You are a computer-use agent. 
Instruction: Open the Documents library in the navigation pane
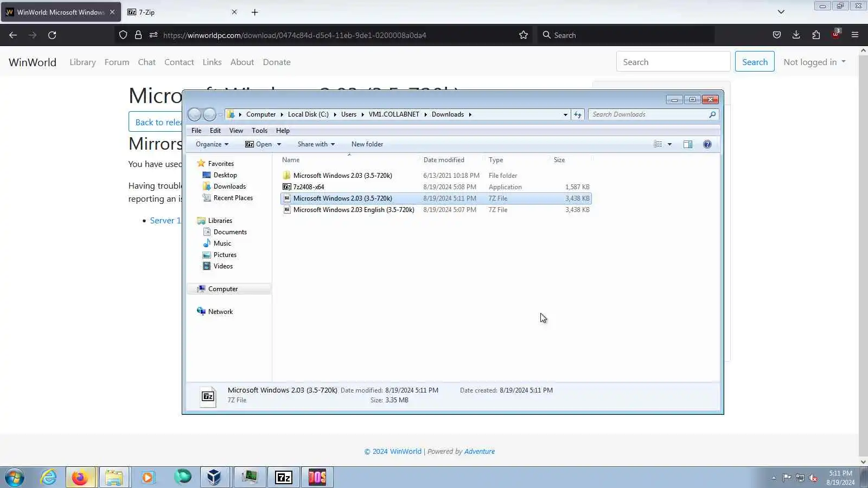click(x=230, y=232)
